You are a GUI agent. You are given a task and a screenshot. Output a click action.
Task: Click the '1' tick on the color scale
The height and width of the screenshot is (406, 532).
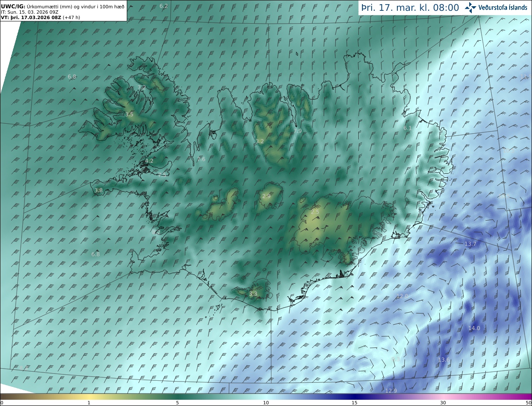pos(89,403)
